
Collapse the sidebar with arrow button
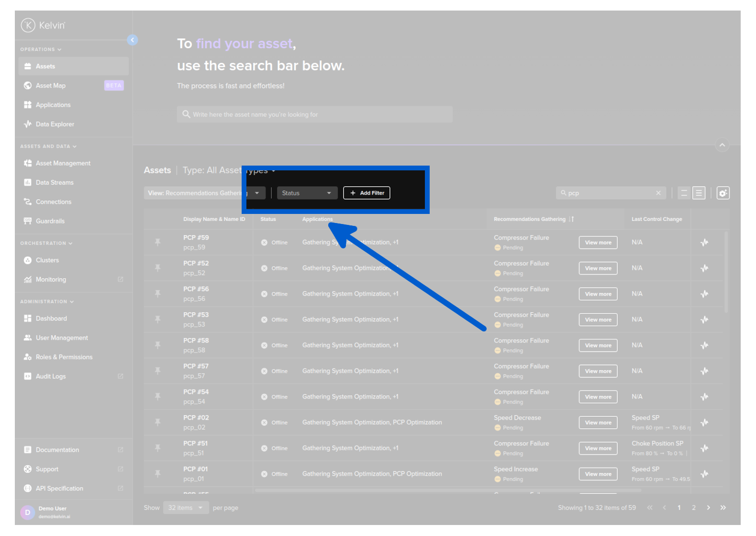point(133,40)
